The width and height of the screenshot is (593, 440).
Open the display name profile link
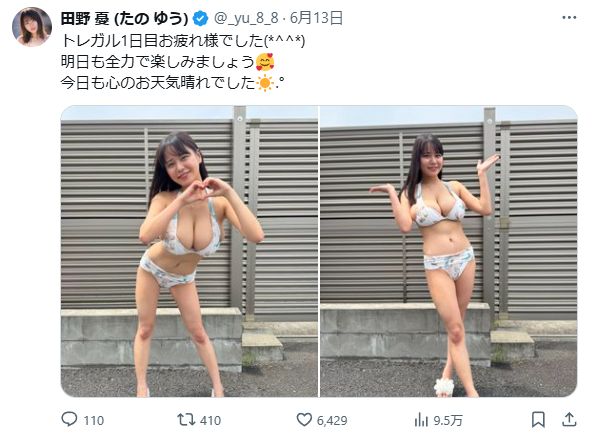125,18
